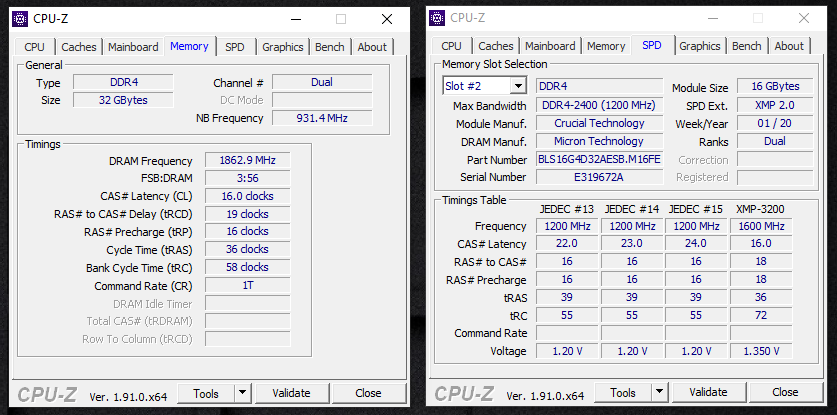Click the JEDEC #14 CAS Latency 23.0
Viewport: 837px width, 415px height.
[x=631, y=244]
